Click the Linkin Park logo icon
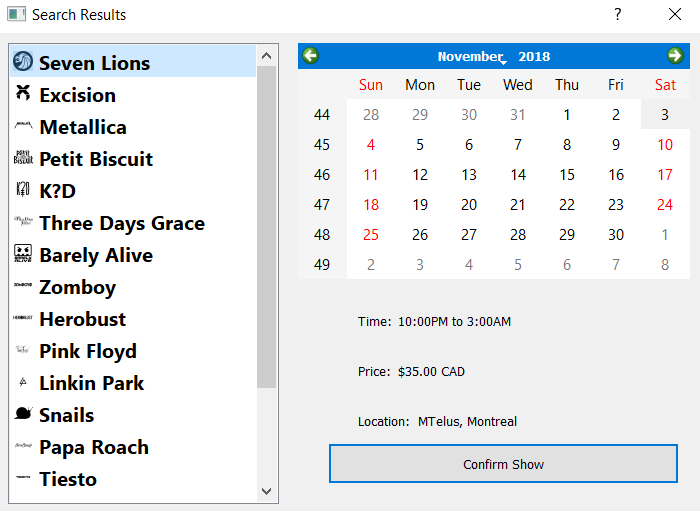 coord(23,382)
